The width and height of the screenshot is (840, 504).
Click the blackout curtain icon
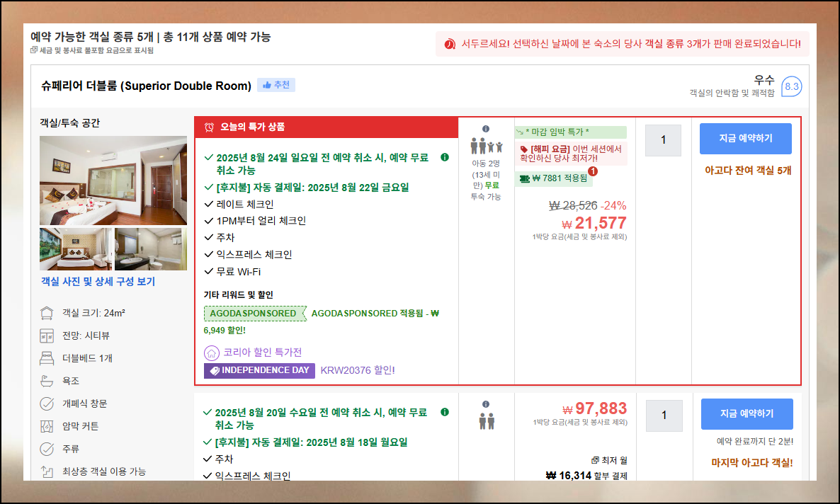tap(47, 426)
